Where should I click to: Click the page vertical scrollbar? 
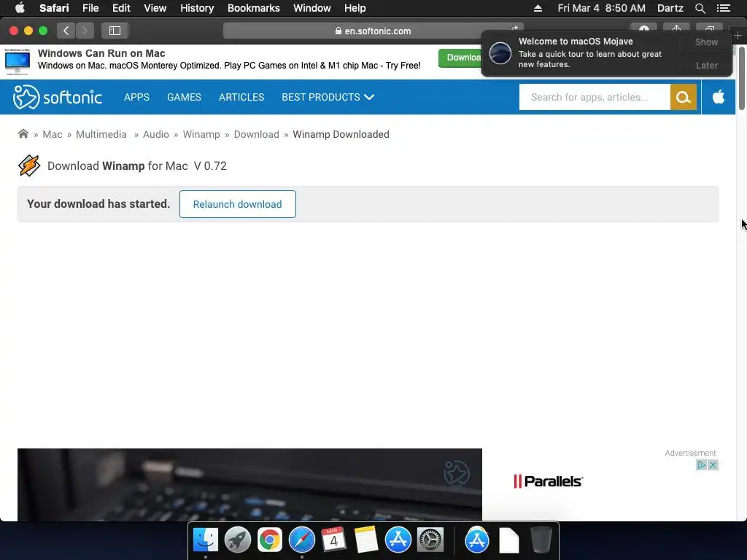click(741, 79)
